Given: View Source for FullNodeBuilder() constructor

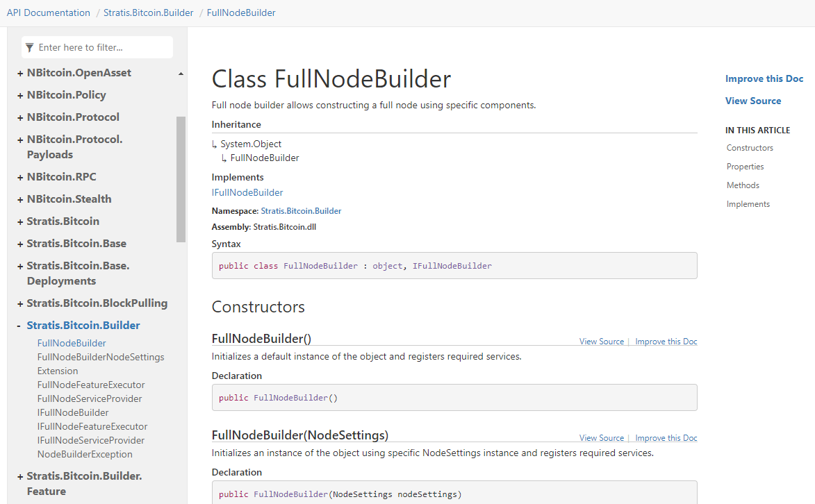Looking at the screenshot, I should [x=602, y=342].
